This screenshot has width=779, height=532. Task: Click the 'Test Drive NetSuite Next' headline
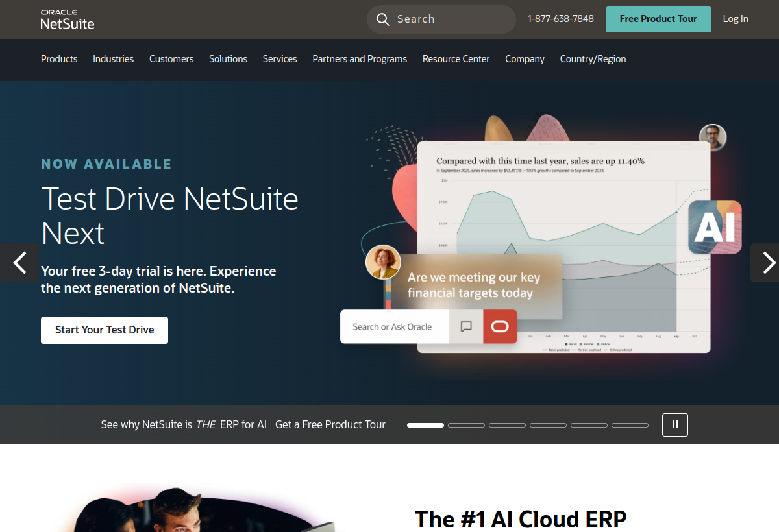[169, 216]
